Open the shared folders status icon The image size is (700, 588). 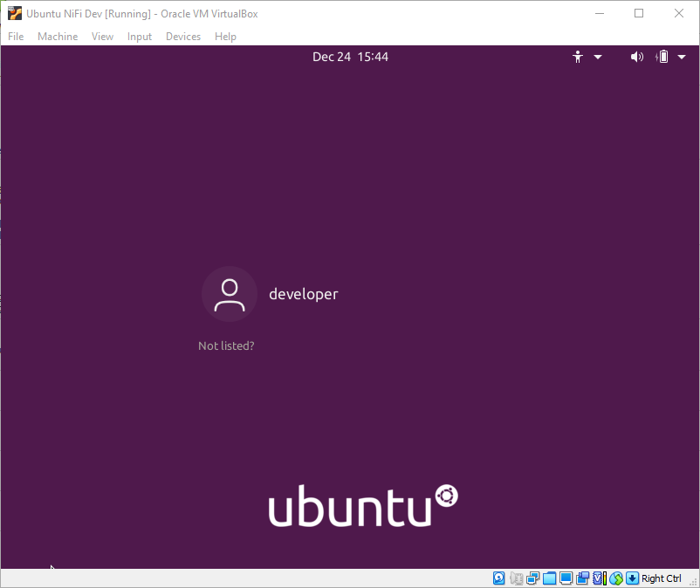(x=549, y=578)
